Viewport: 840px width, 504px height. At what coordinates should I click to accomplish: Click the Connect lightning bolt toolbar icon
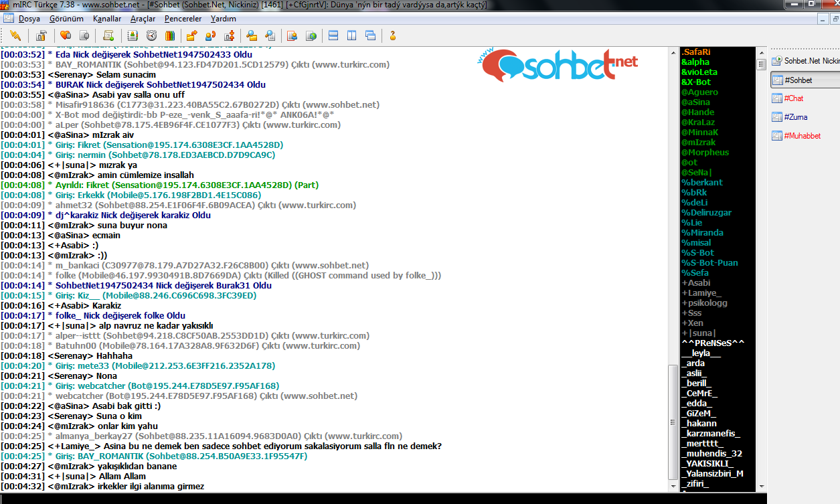(15, 35)
